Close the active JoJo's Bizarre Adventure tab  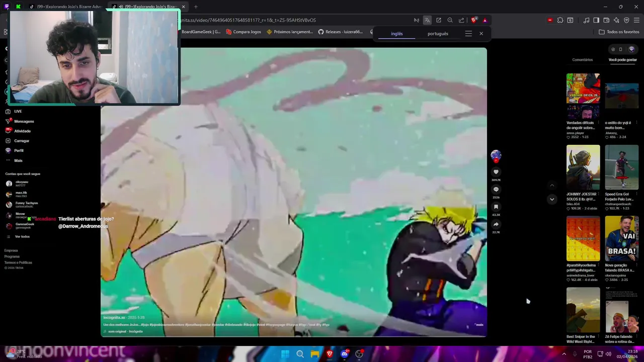click(x=183, y=7)
